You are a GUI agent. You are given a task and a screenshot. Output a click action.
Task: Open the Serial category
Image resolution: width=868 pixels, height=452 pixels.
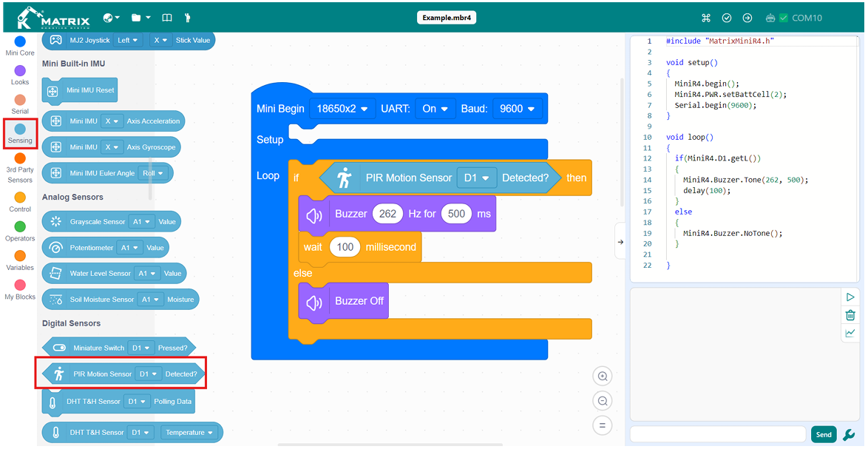click(x=20, y=105)
